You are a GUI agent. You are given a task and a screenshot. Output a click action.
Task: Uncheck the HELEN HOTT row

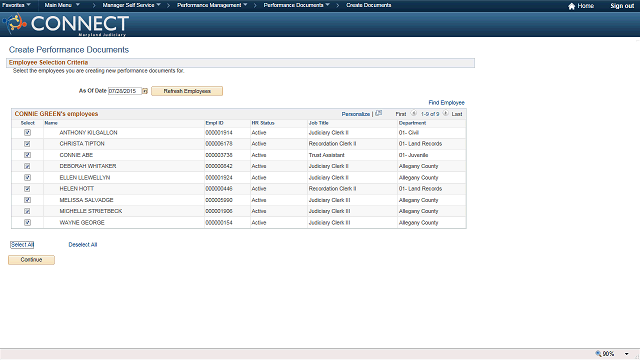coord(27,189)
